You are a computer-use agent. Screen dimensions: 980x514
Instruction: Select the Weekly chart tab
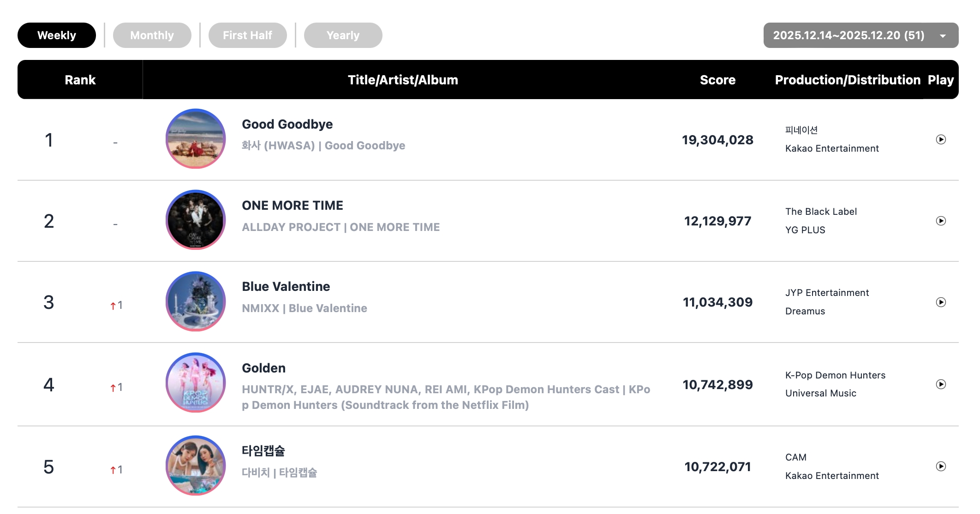(x=57, y=35)
